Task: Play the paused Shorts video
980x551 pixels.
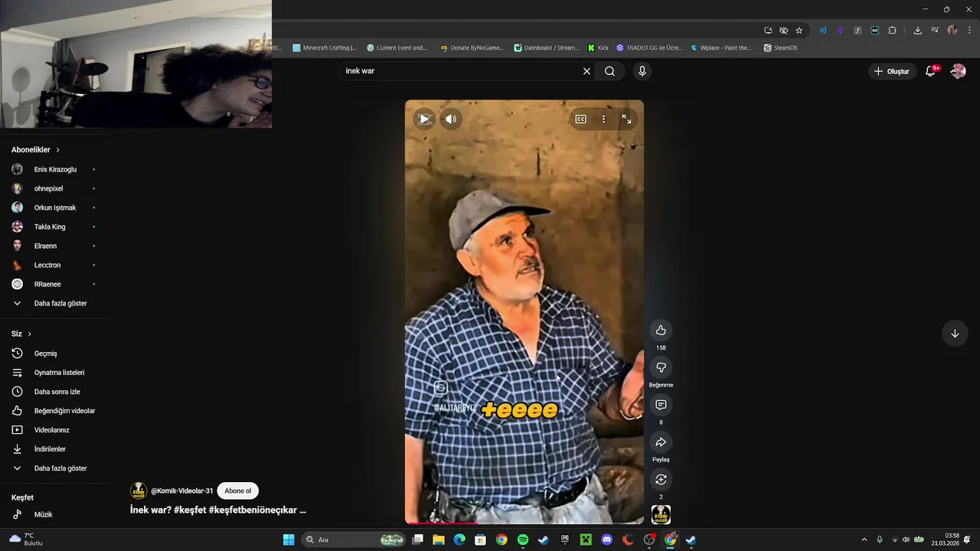Action: (424, 119)
